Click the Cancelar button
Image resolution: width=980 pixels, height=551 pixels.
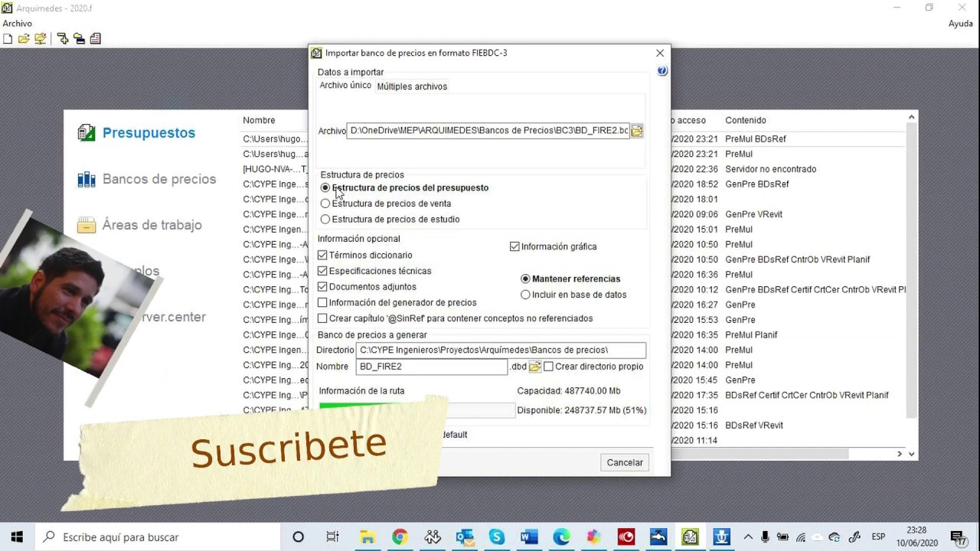tap(625, 462)
